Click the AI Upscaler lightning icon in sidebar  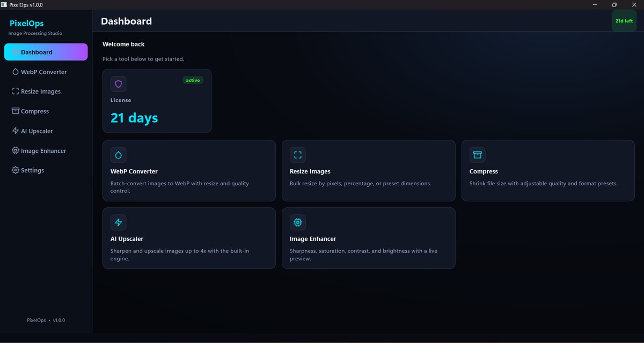coord(16,131)
